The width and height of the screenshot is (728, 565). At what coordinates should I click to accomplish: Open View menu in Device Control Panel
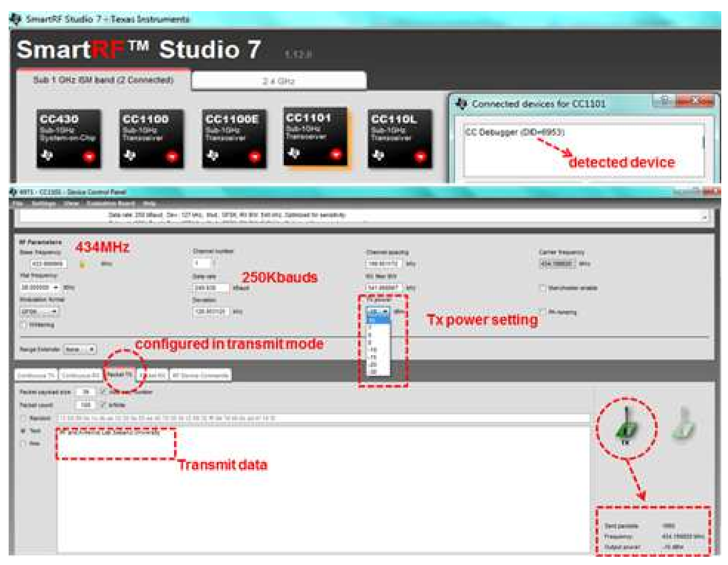[71, 204]
